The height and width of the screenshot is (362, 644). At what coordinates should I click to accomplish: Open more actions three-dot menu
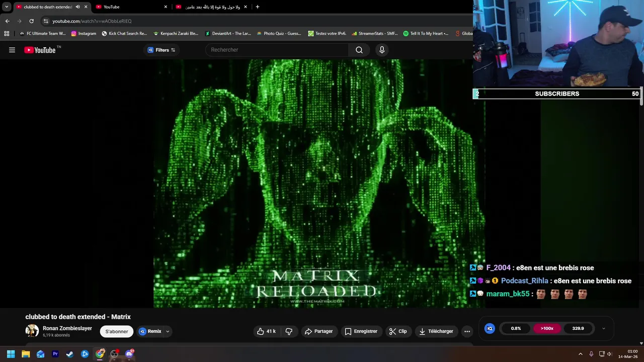[x=467, y=331]
